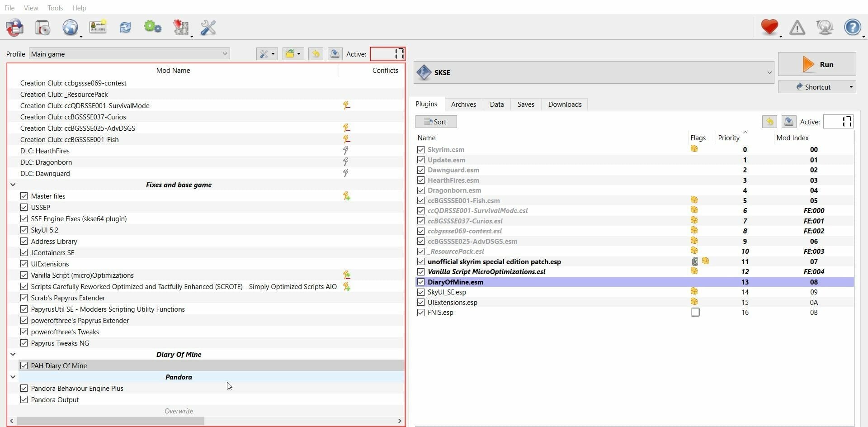Image resolution: width=868 pixels, height=427 pixels.
Task: Sort mods by Mod Name column header
Action: pyautogui.click(x=173, y=70)
